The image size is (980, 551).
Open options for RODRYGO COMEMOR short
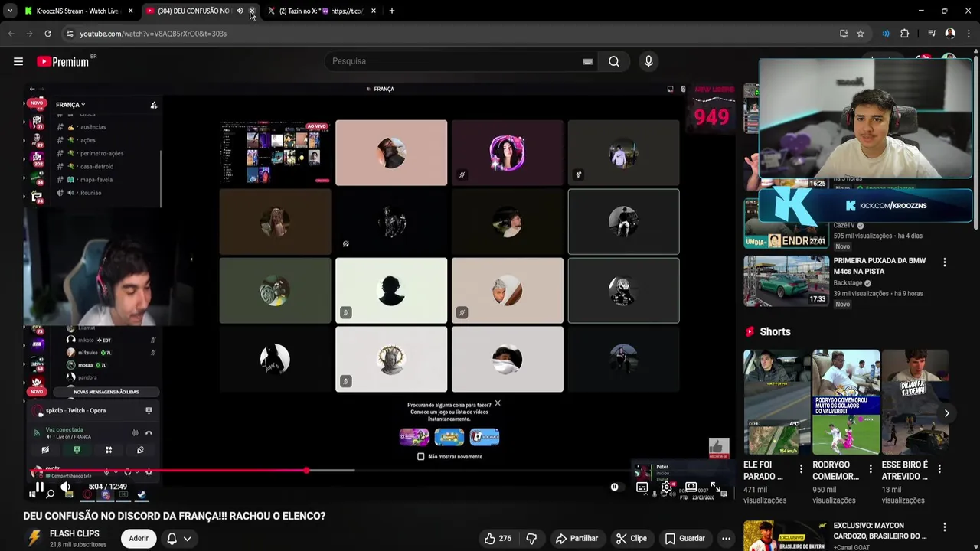pos(871,468)
